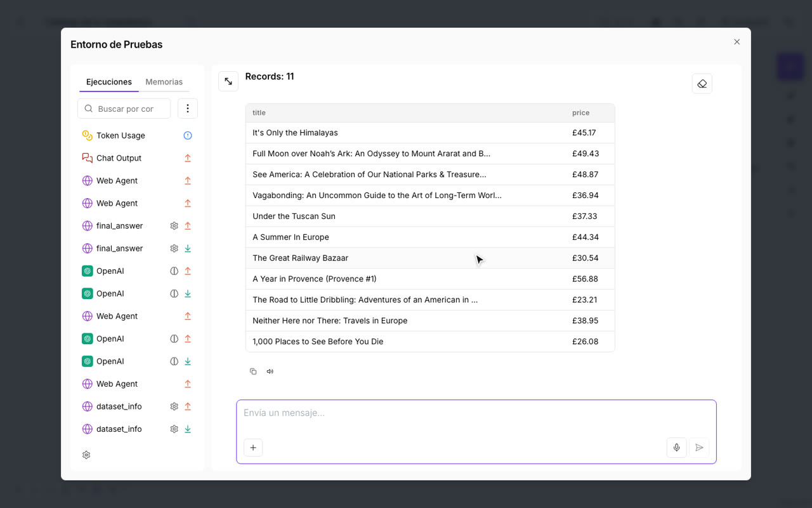Click the orange upload arrow on final_answer

(x=188, y=226)
